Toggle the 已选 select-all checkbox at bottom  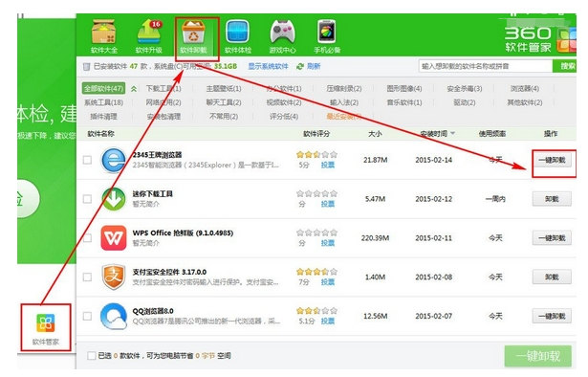click(x=91, y=355)
